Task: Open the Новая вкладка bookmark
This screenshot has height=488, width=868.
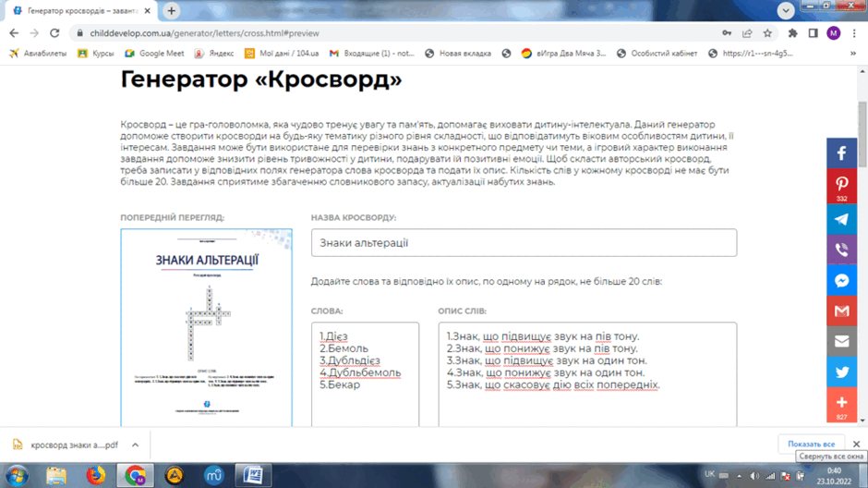Action: (x=458, y=54)
